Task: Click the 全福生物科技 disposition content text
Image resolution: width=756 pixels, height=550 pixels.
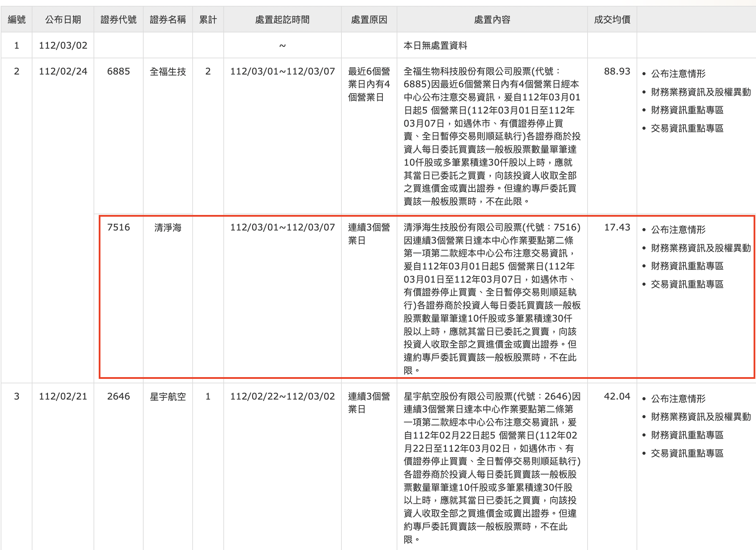Action: 492,136
